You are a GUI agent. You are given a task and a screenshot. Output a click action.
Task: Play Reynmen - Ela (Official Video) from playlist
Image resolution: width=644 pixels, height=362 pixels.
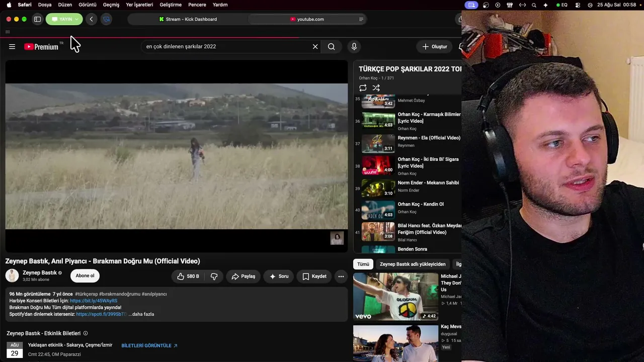408,143
